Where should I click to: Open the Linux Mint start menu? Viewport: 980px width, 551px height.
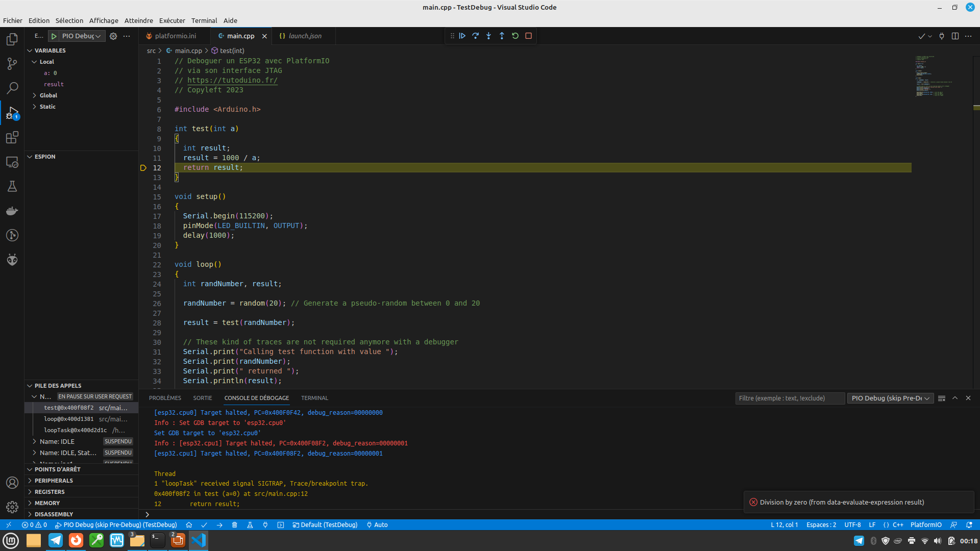pyautogui.click(x=11, y=540)
